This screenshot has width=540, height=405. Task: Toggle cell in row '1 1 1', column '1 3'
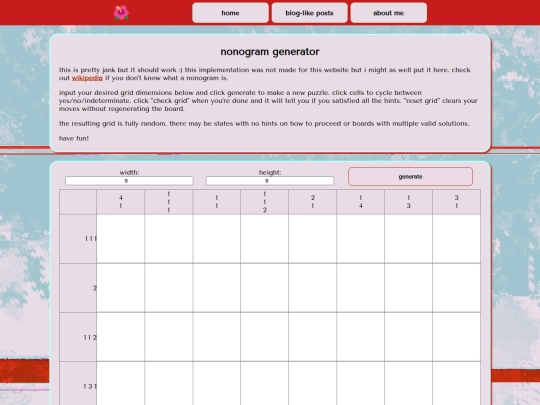pos(408,239)
